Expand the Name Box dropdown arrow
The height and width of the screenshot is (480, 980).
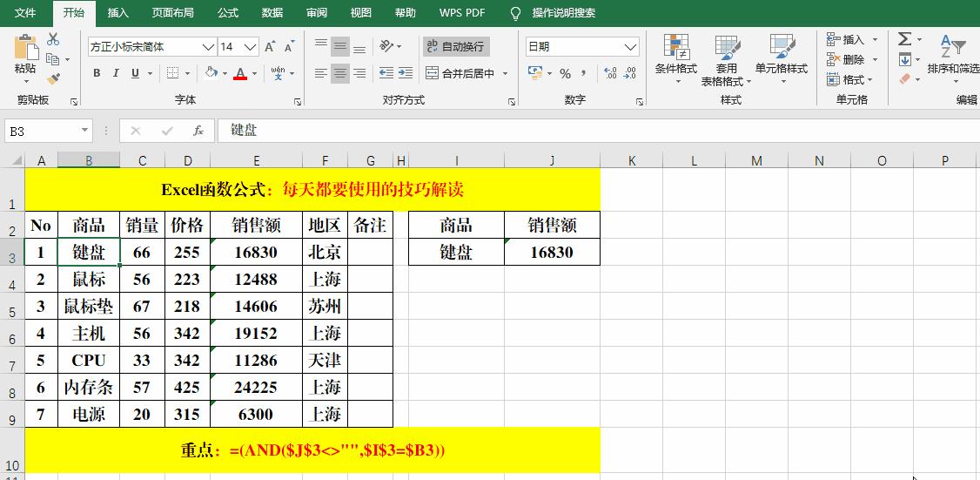85,131
